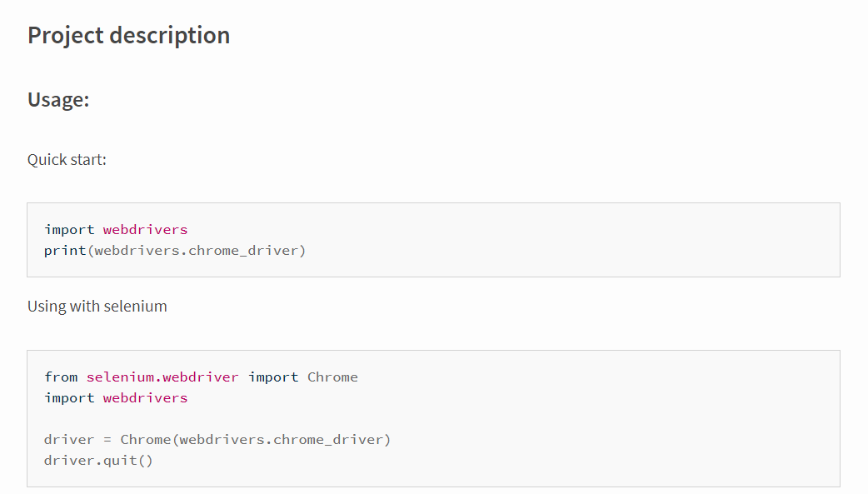The width and height of the screenshot is (868, 494).
Task: Click the "Using with selenium" paragraph text
Action: 97,306
